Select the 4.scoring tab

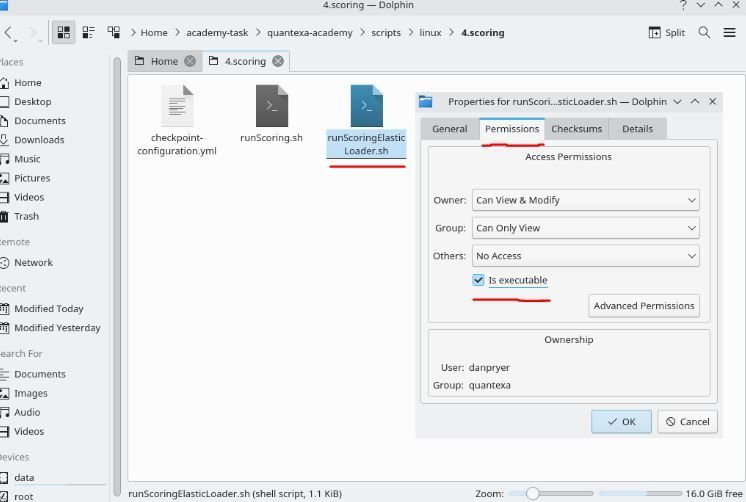245,61
